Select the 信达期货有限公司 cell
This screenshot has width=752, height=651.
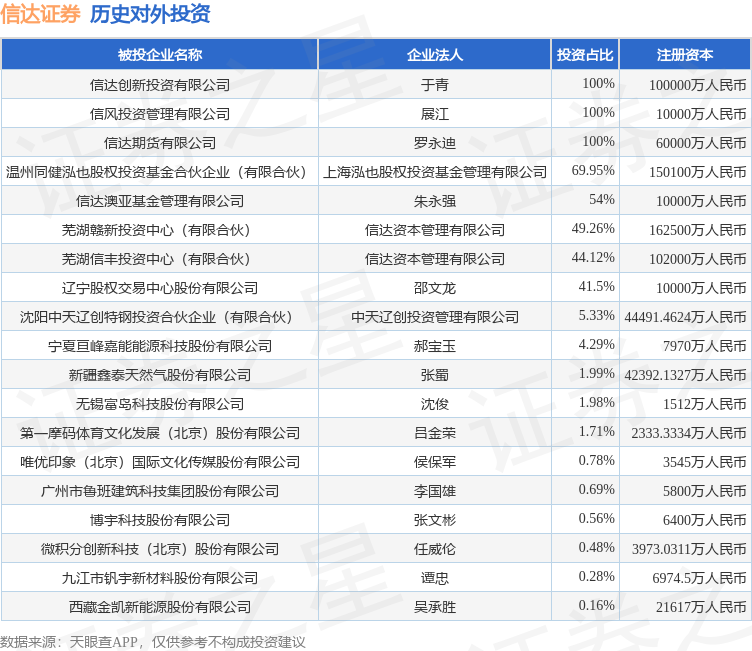tap(160, 143)
